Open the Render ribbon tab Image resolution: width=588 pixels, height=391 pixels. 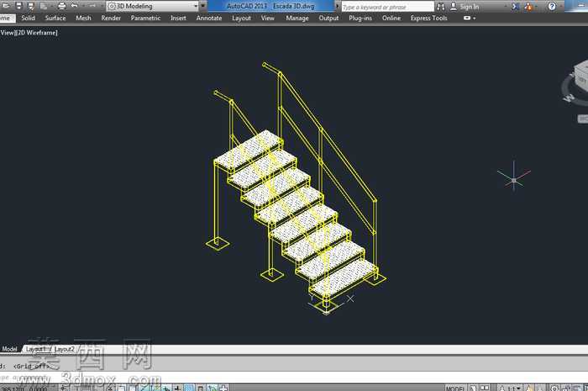111,18
